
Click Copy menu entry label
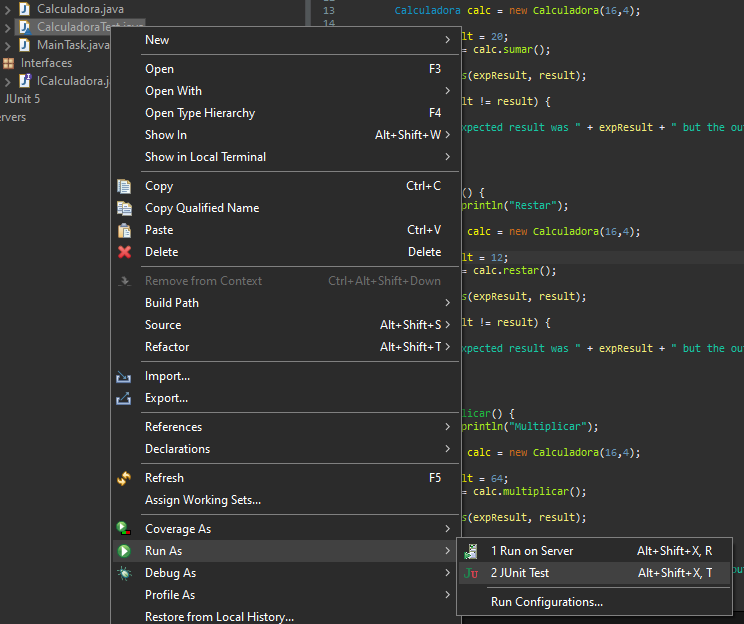[159, 186]
